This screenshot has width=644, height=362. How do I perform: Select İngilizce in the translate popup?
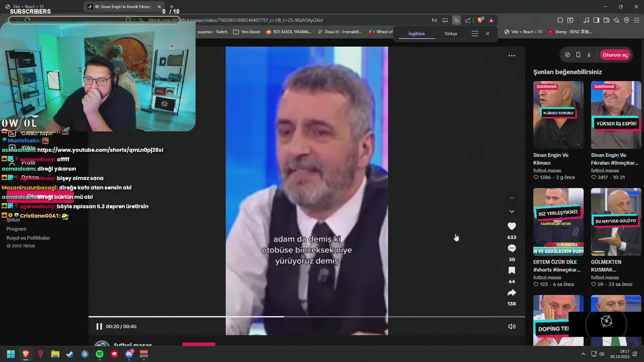tap(417, 34)
